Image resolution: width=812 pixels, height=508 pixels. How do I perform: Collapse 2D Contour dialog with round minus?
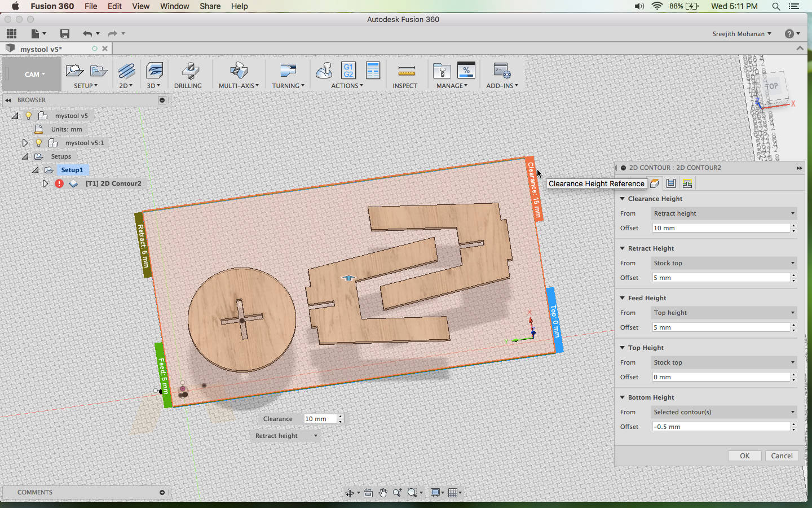click(623, 168)
